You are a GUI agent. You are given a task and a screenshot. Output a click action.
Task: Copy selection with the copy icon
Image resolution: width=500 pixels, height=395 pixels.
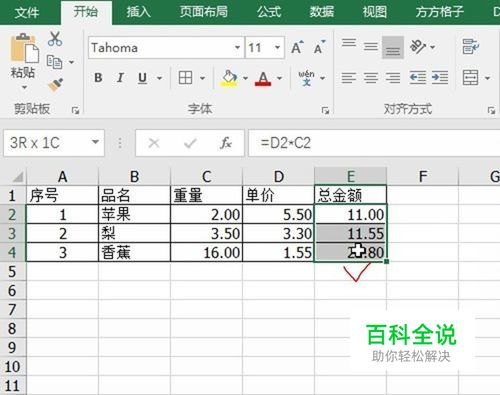(54, 62)
